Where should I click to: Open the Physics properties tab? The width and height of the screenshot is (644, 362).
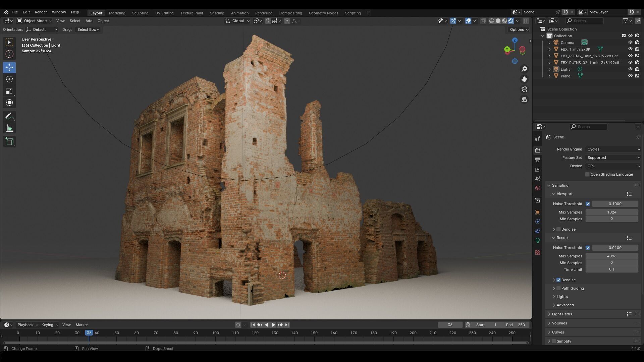click(x=538, y=221)
